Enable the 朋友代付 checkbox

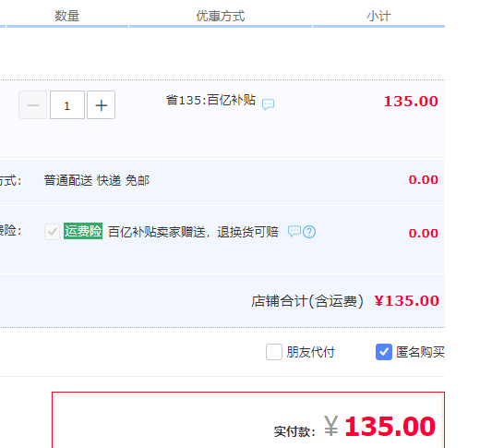tap(274, 352)
